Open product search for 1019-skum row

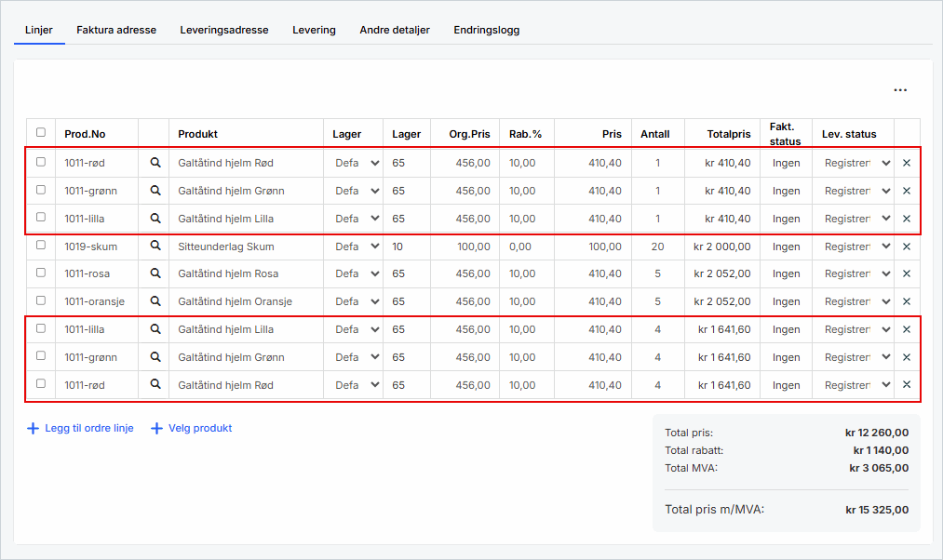tap(155, 247)
